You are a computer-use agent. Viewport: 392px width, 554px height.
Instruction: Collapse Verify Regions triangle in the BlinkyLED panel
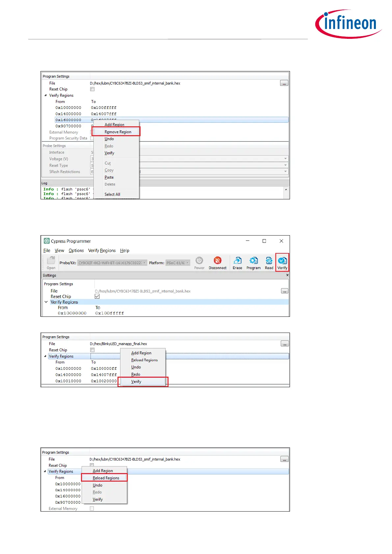click(45, 356)
